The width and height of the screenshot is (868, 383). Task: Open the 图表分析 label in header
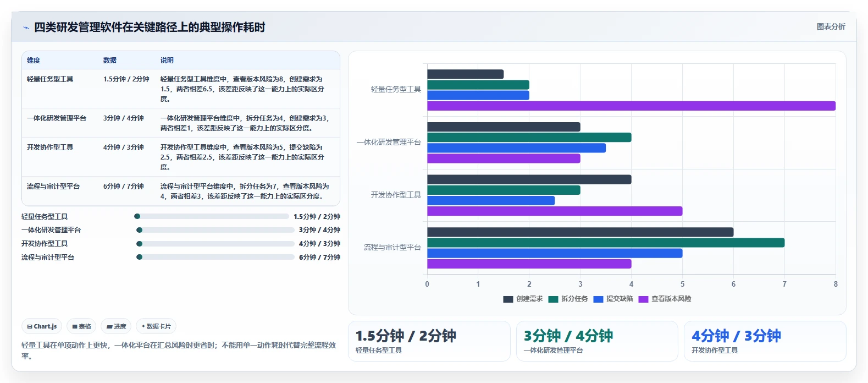click(831, 26)
